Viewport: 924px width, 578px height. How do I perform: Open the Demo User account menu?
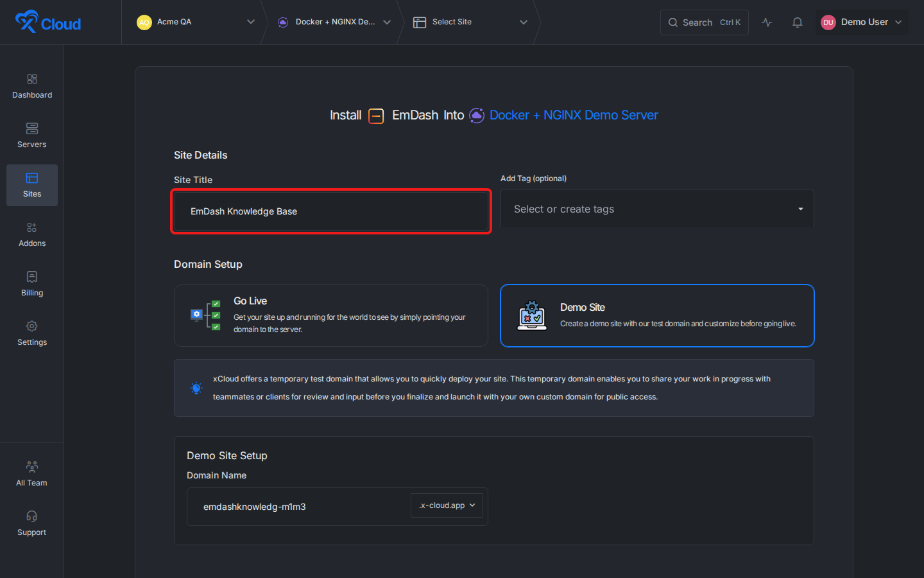(x=862, y=22)
